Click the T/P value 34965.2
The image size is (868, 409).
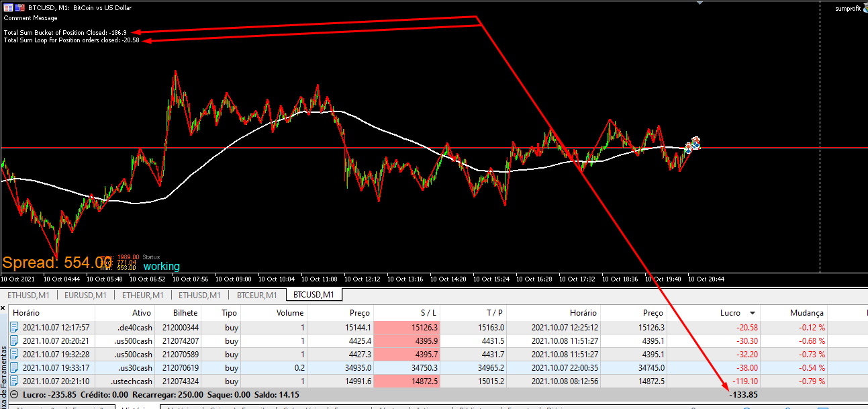click(491, 368)
